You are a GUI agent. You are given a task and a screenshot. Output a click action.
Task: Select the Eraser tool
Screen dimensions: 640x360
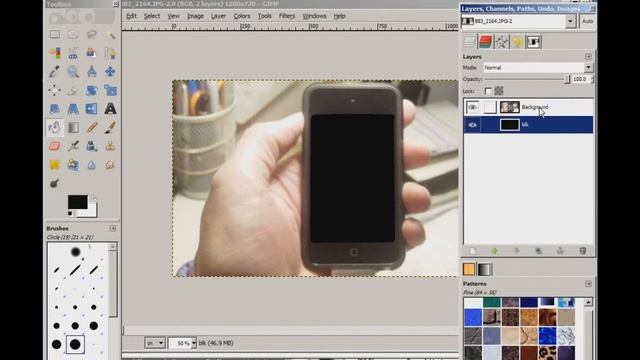coord(55,146)
